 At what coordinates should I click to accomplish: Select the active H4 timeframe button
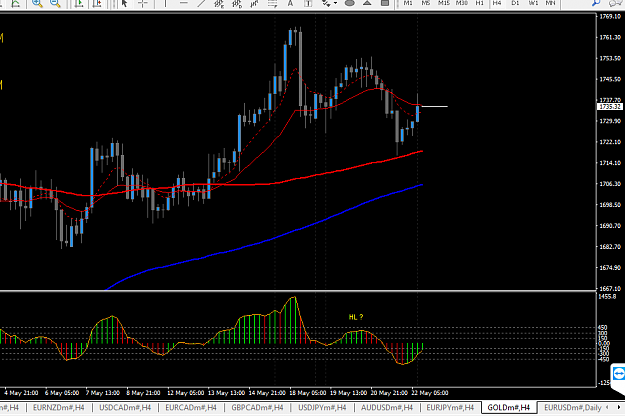coord(497,3)
